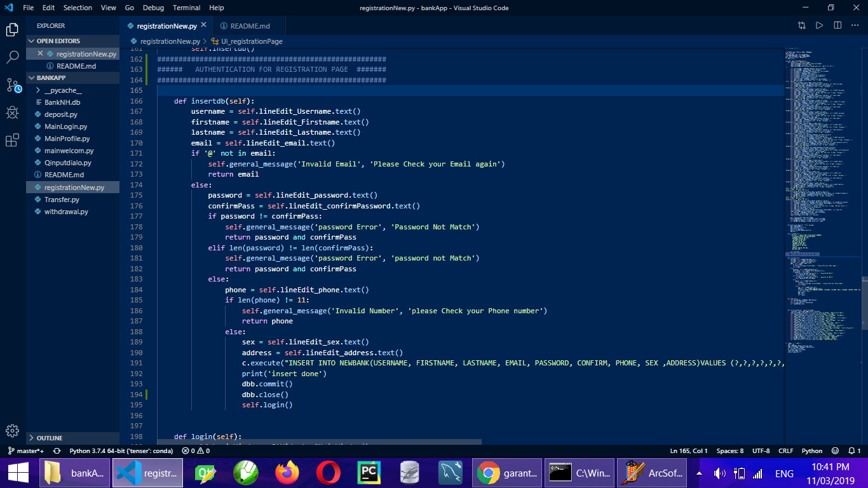This screenshot has width=868, height=488.
Task: Open the master*+ git branch picker
Action: 25,451
